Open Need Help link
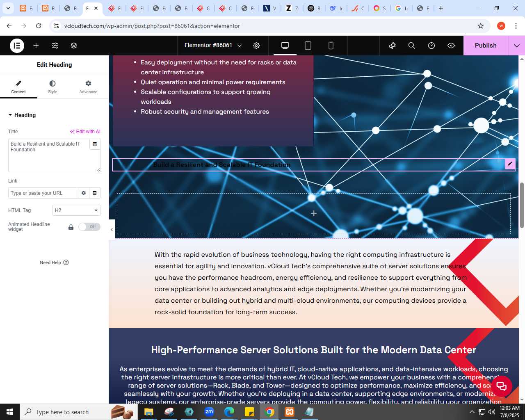The height and width of the screenshot is (420, 525). [x=54, y=262]
